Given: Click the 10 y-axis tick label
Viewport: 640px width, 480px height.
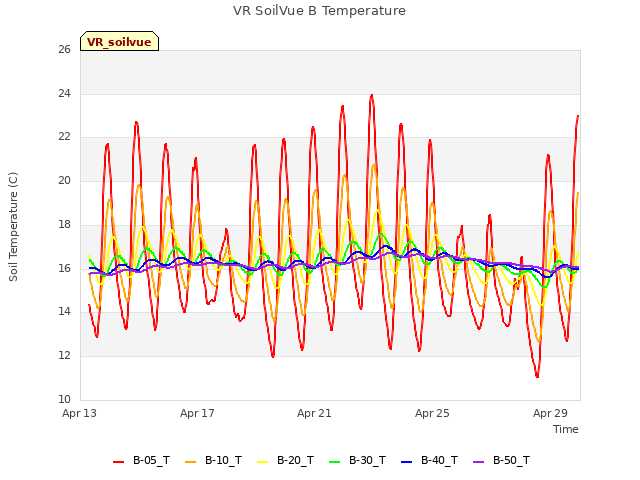Looking at the screenshot, I should [x=64, y=399].
